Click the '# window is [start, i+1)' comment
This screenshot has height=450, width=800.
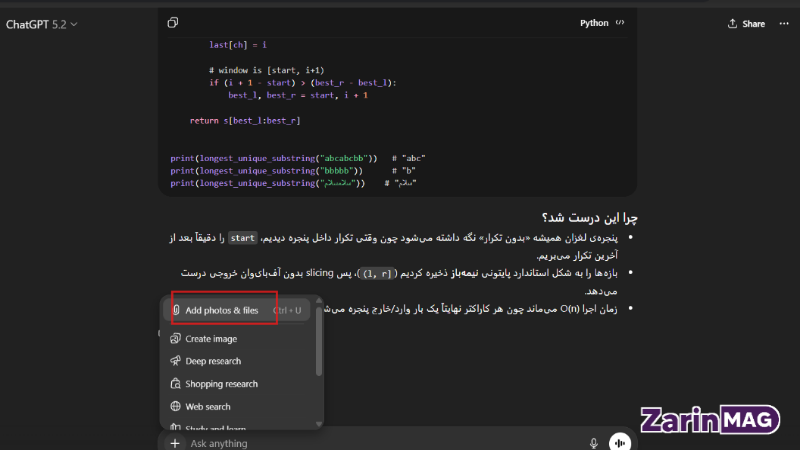(266, 70)
